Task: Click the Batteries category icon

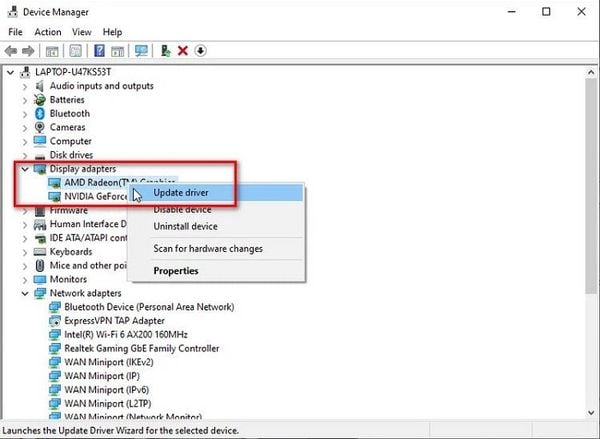Action: tap(40, 100)
